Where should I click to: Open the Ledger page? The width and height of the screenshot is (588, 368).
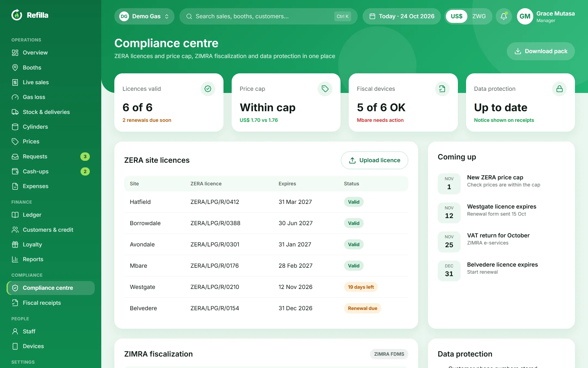tap(51, 215)
